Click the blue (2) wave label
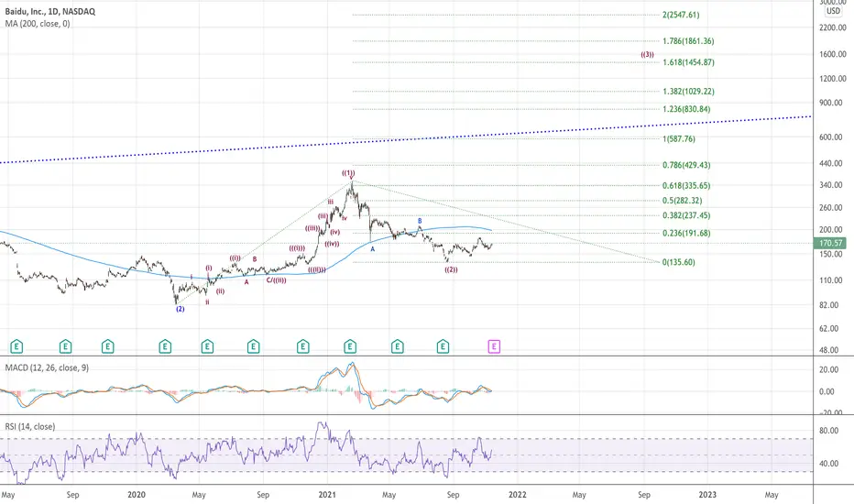The image size is (854, 504). [180, 309]
